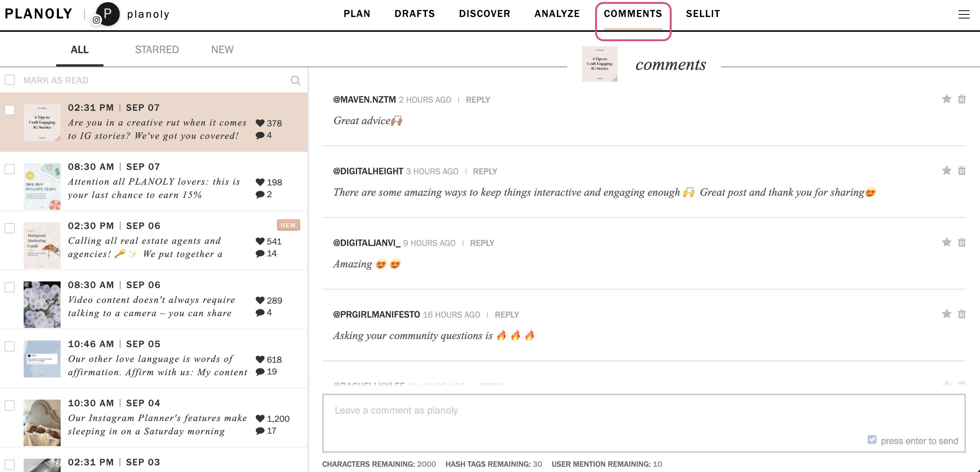Click heart icon next to 1,200 likes
The height and width of the screenshot is (472, 980).
pos(260,418)
